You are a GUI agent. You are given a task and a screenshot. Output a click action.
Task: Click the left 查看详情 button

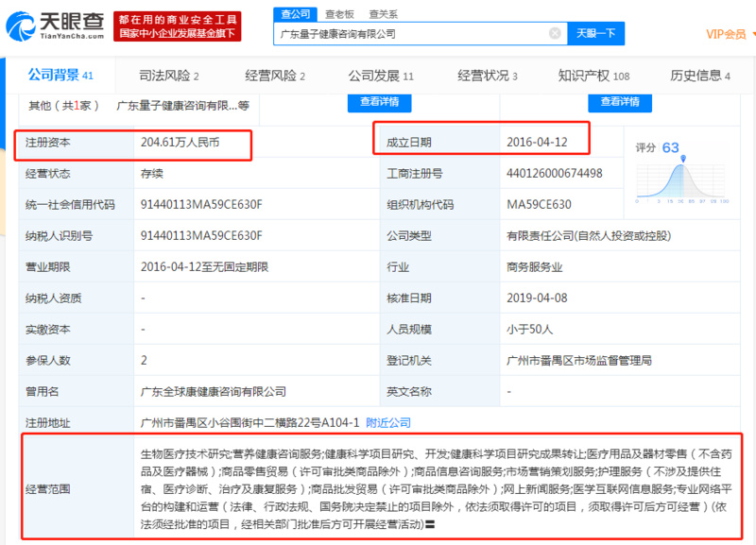coord(380,102)
